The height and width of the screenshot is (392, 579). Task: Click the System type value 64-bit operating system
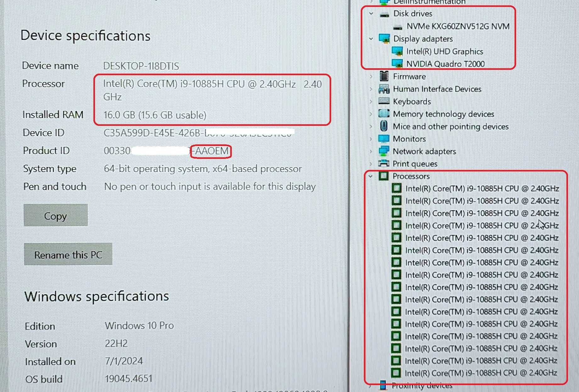coord(203,169)
